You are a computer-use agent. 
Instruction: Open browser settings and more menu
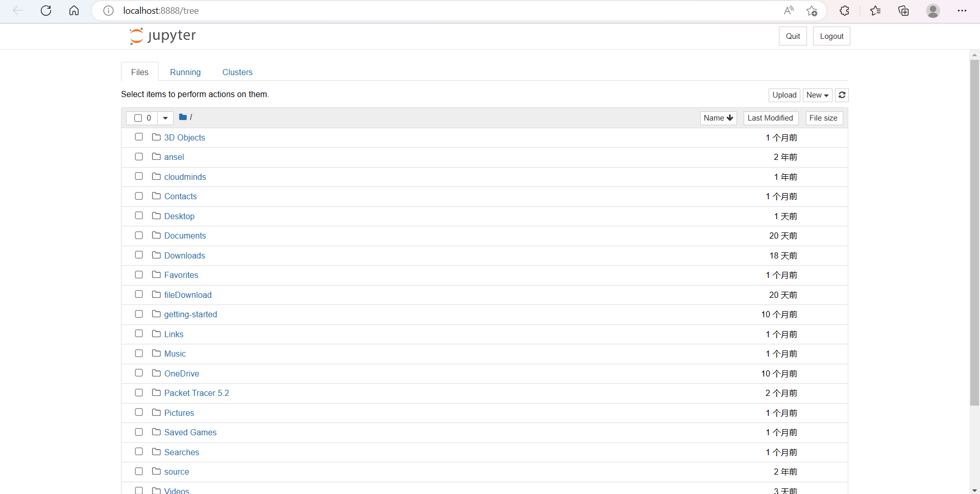coord(962,11)
